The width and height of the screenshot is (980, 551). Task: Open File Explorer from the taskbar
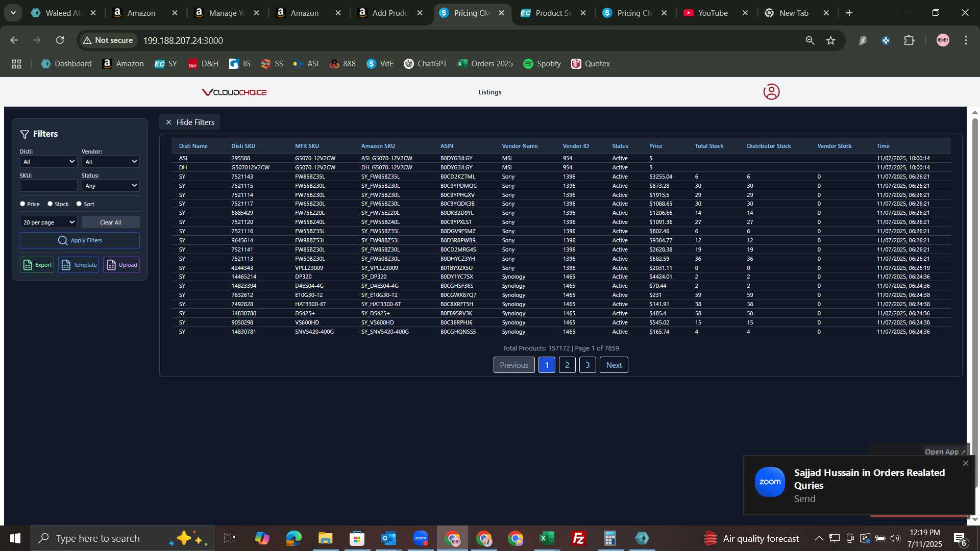[325, 538]
